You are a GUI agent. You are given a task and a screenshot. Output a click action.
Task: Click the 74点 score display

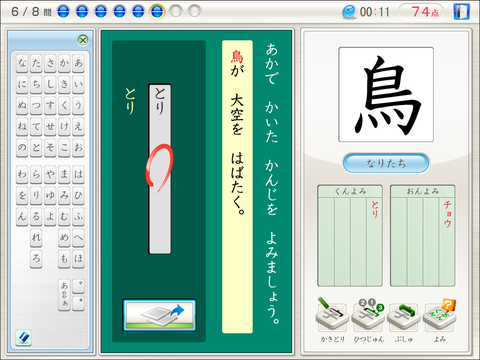421,12
